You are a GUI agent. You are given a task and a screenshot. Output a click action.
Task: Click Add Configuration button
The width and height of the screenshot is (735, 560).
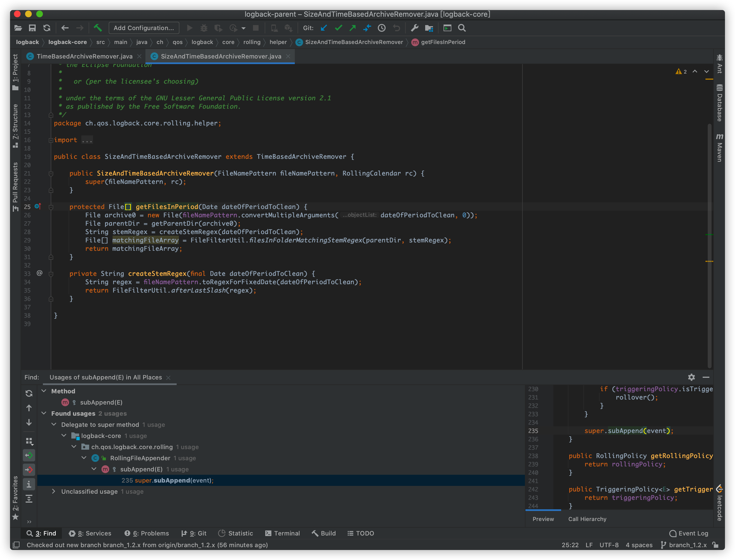(x=144, y=28)
